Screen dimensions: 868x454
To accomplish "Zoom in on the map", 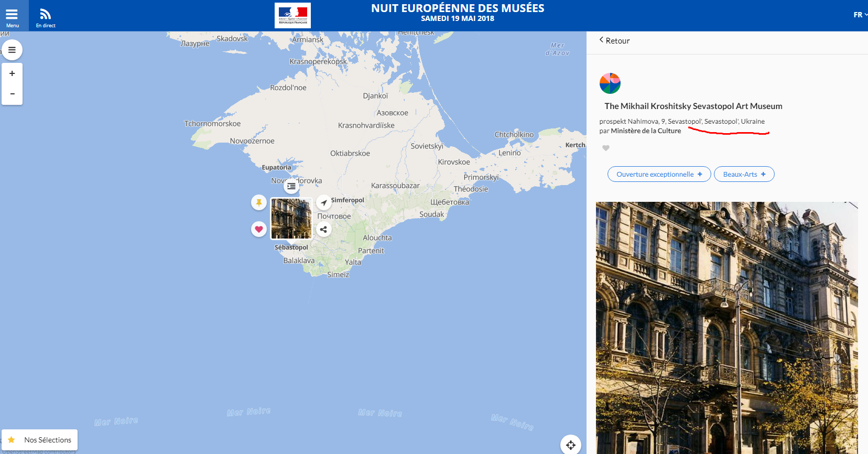I will [12, 73].
